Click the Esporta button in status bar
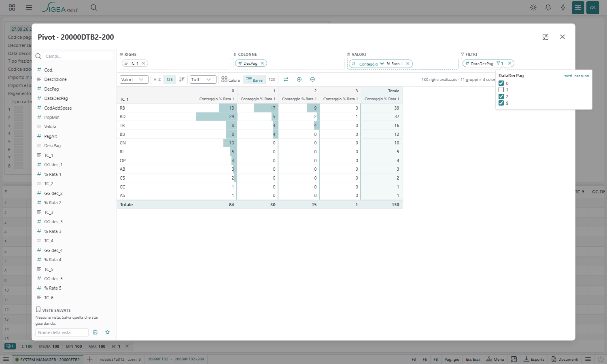Viewport: 607px width, 364px height. [x=534, y=359]
